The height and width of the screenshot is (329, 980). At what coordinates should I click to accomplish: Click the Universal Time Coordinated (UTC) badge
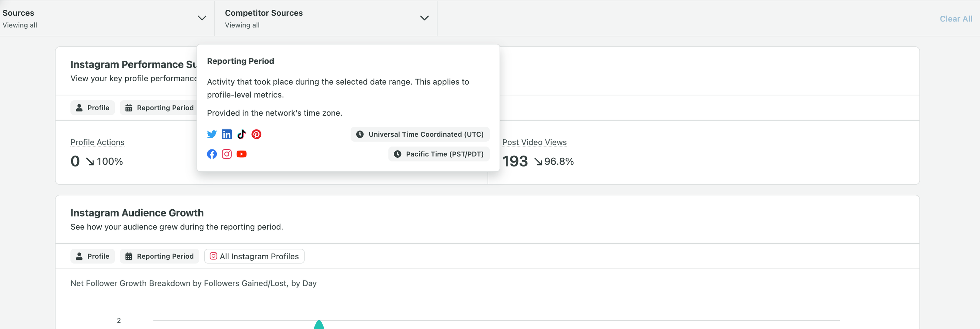click(x=420, y=134)
